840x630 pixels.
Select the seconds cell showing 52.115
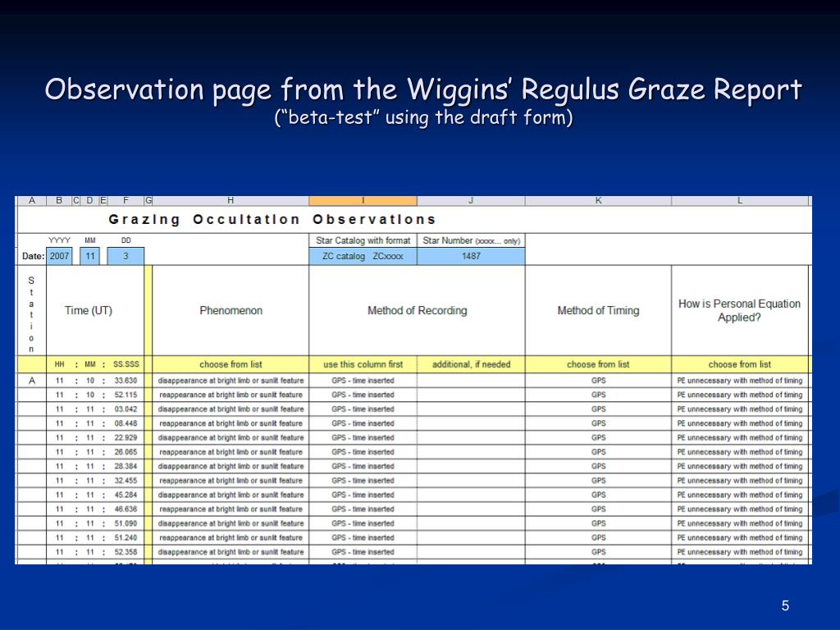[126, 395]
